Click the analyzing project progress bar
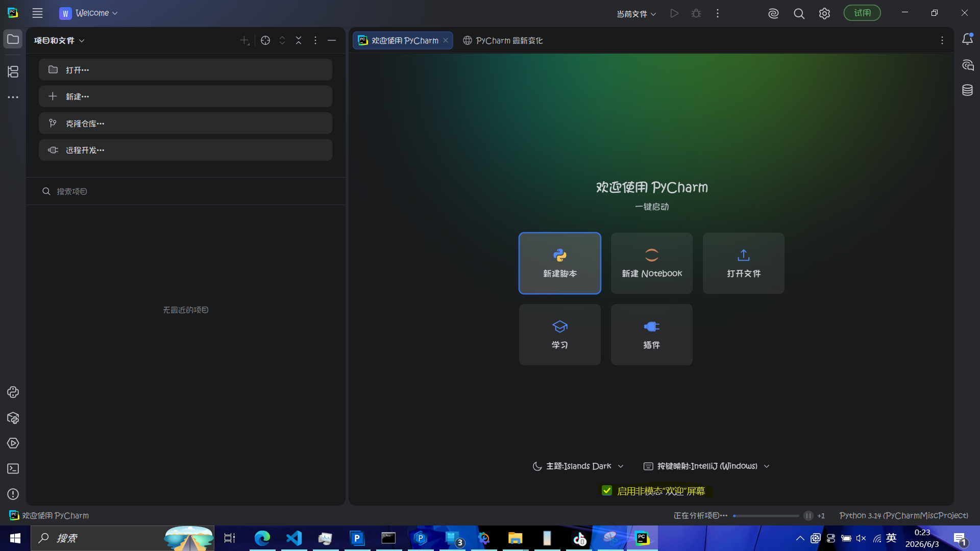The width and height of the screenshot is (980, 551). pyautogui.click(x=766, y=516)
